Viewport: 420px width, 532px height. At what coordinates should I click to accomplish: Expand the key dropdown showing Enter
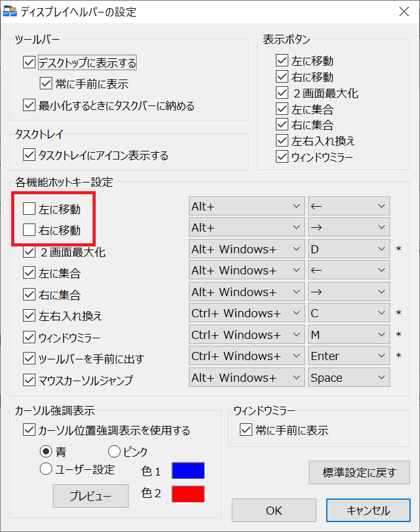pyautogui.click(x=349, y=356)
